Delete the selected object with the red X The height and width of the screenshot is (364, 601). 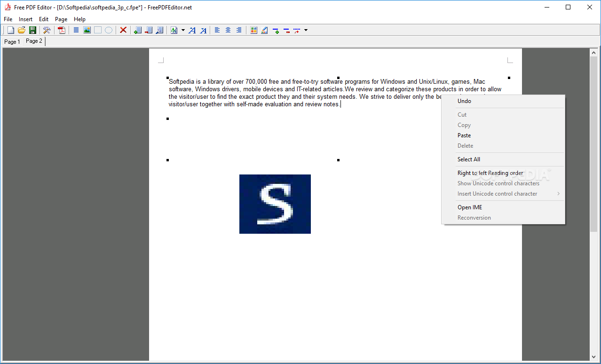pyautogui.click(x=123, y=30)
